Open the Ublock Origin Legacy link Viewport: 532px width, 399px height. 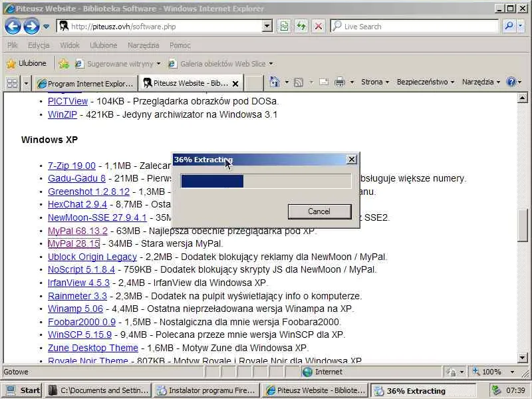[92, 257]
